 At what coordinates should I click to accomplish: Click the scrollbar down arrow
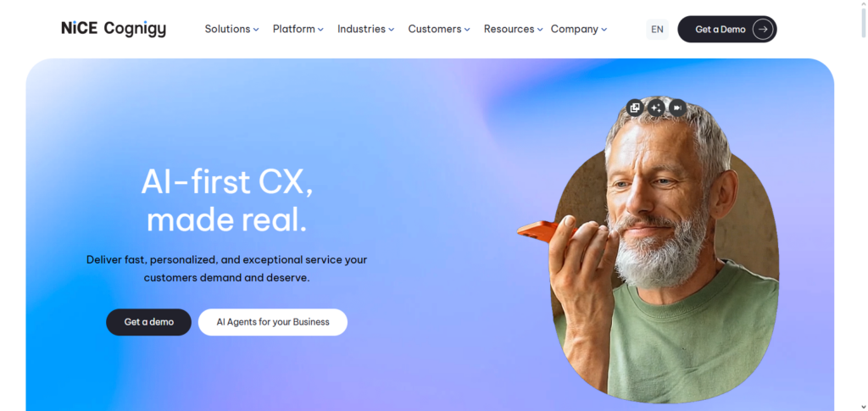click(864, 407)
